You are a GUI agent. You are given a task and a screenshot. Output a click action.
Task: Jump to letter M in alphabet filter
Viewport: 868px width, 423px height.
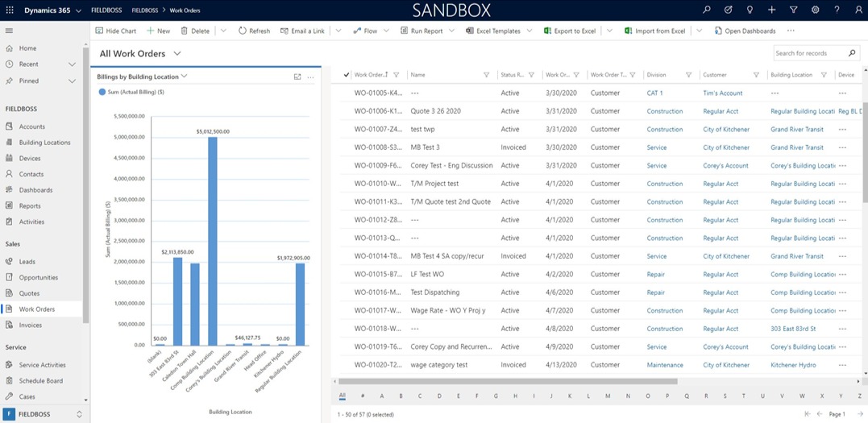point(607,396)
